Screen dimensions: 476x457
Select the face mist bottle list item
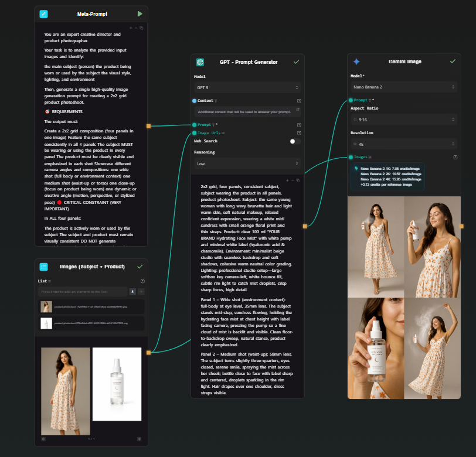91,323
